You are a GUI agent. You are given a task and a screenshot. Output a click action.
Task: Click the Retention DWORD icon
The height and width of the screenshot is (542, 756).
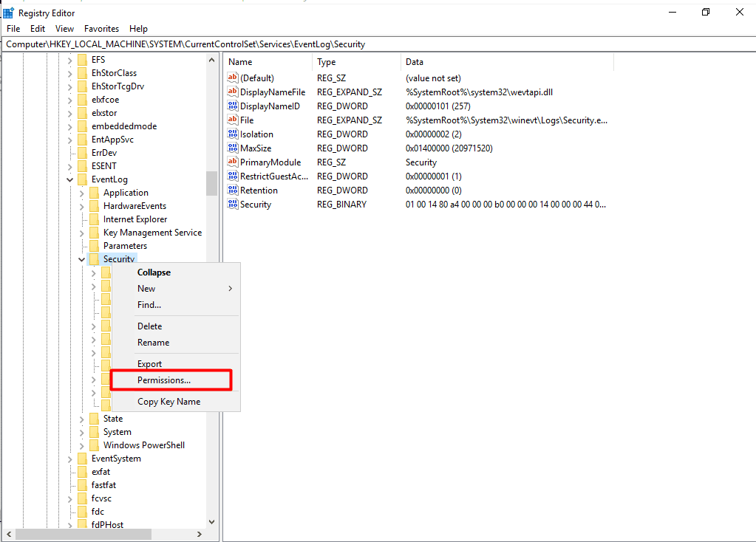233,190
